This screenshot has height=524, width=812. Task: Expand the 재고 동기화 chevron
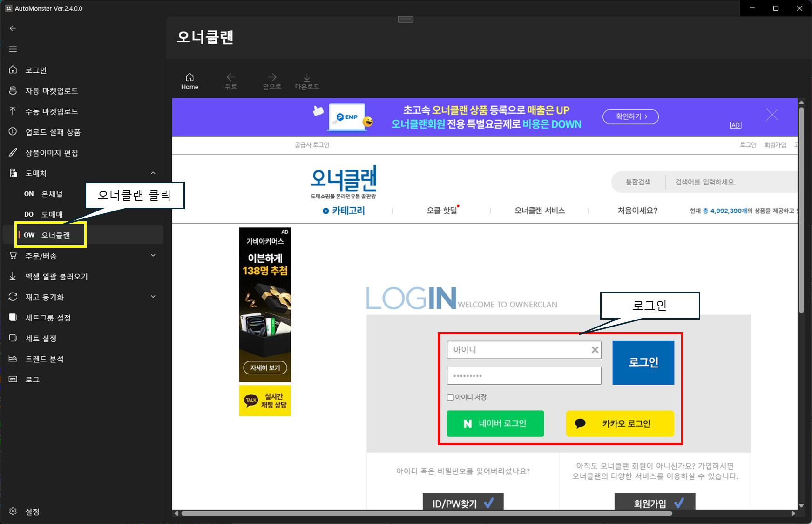tap(153, 297)
